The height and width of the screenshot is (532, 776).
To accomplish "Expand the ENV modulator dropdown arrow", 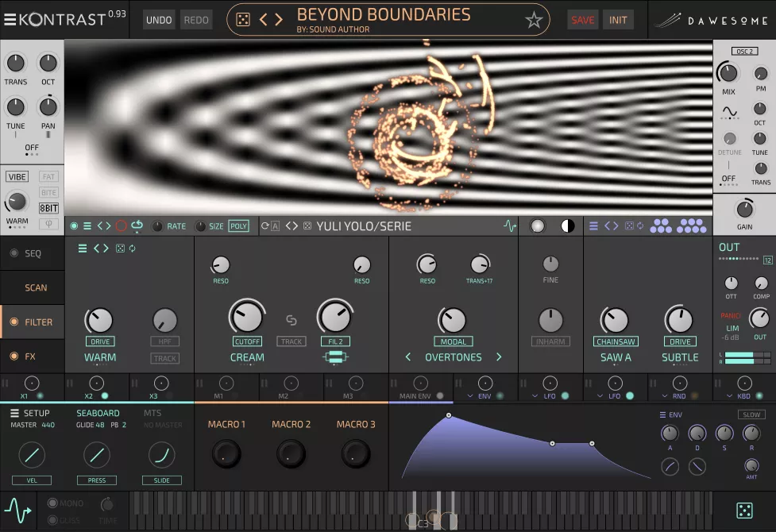I will [469, 395].
